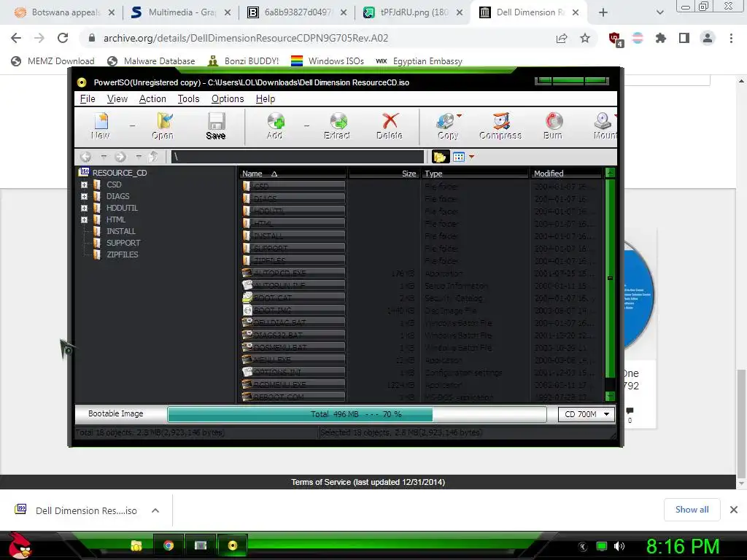747x560 pixels.
Task: Go back with the navigation back arrow
Action: tap(86, 157)
